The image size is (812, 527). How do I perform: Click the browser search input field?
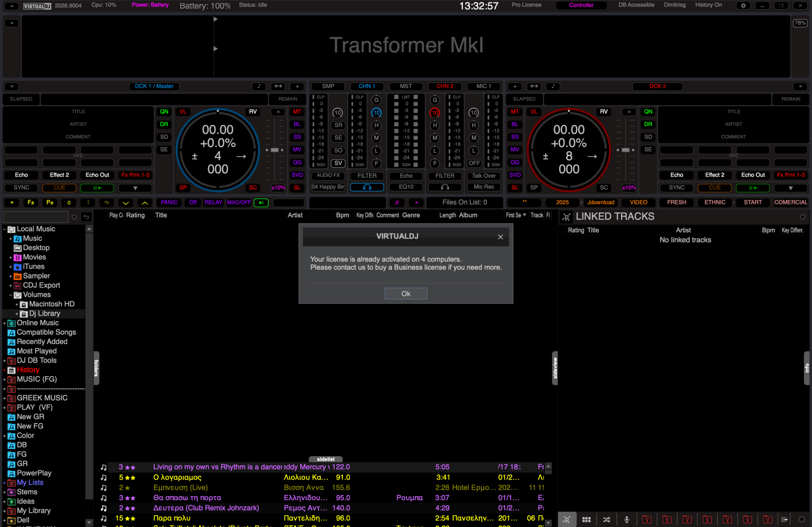coord(36,217)
